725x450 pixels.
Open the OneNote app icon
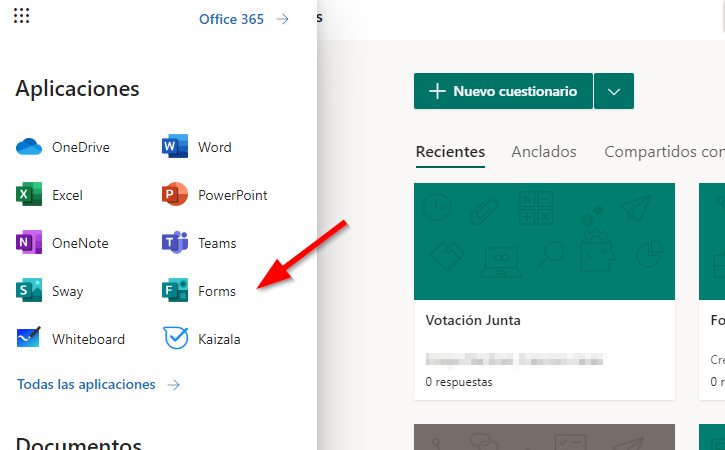[29, 243]
